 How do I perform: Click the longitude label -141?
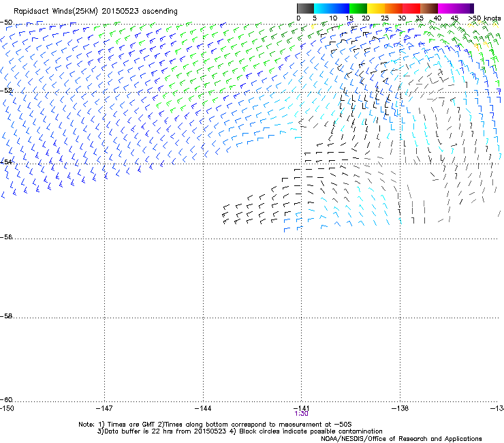301,408
